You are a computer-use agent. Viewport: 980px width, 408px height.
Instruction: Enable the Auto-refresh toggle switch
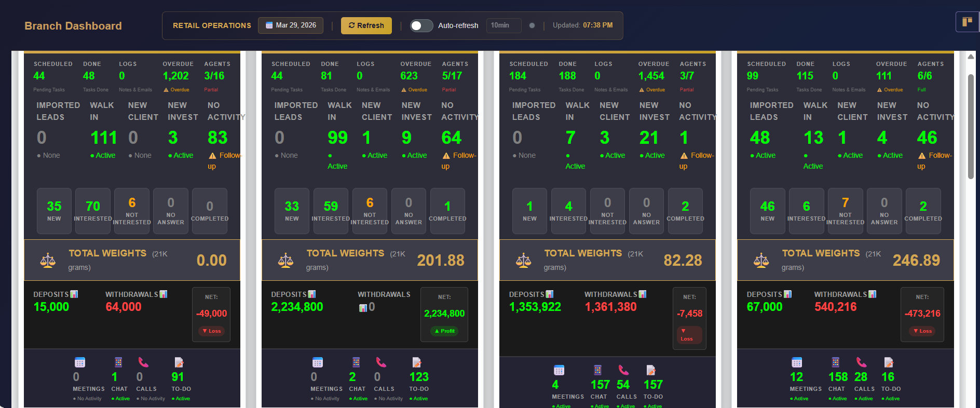[x=421, y=25]
